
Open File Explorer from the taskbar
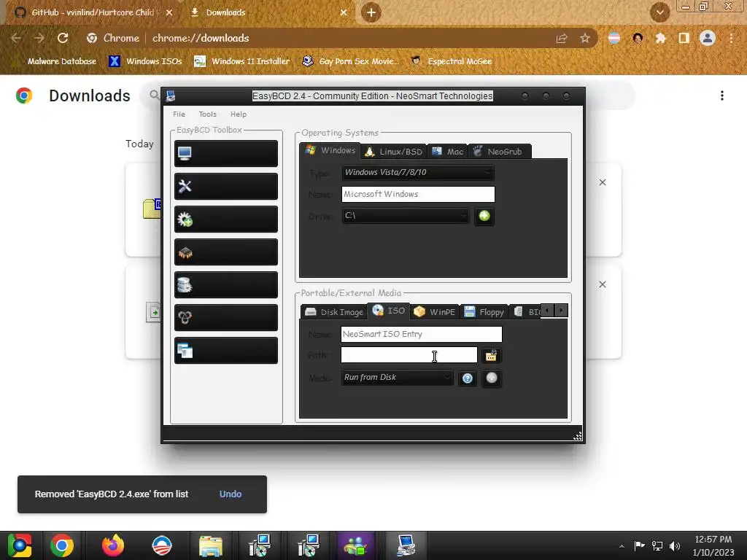[211, 545]
